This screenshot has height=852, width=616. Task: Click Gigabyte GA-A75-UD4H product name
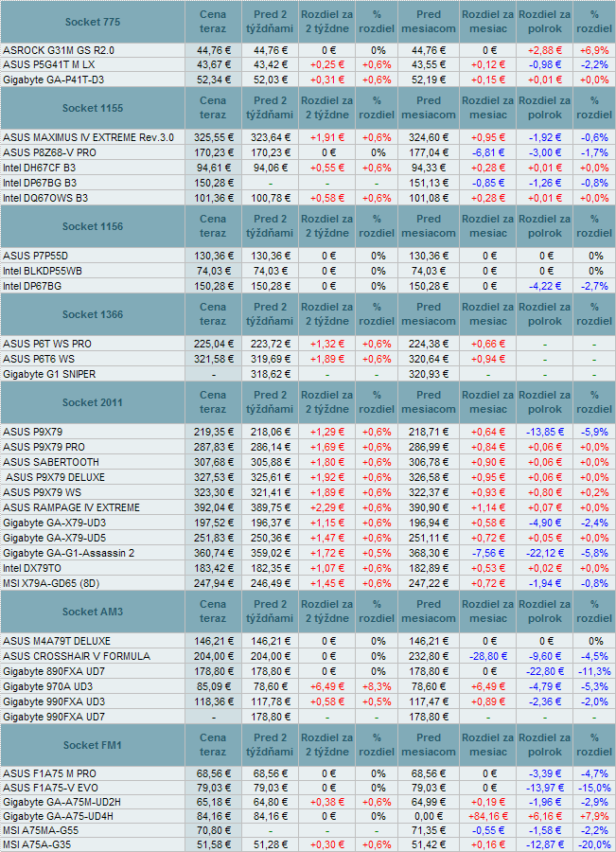click(x=58, y=817)
